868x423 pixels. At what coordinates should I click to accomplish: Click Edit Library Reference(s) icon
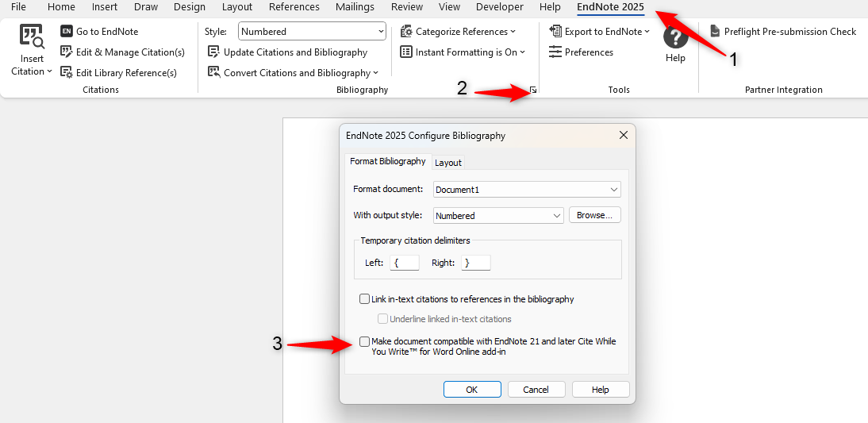(x=67, y=73)
